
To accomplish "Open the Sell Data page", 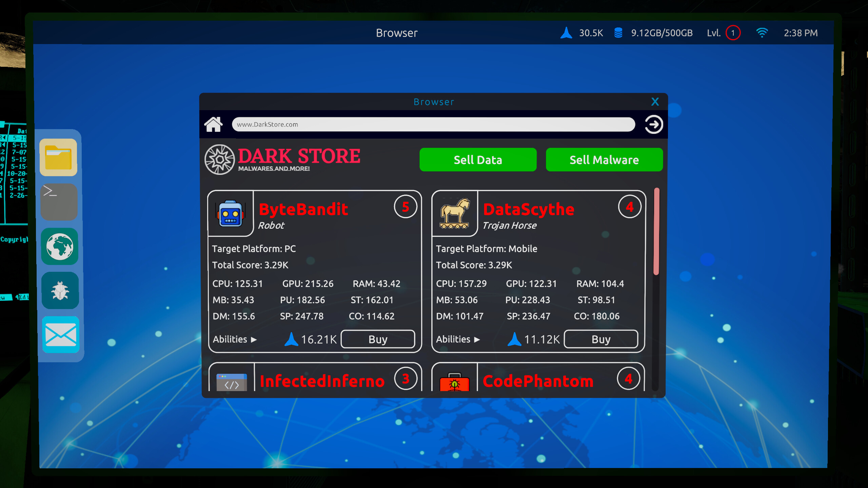I will click(x=478, y=159).
